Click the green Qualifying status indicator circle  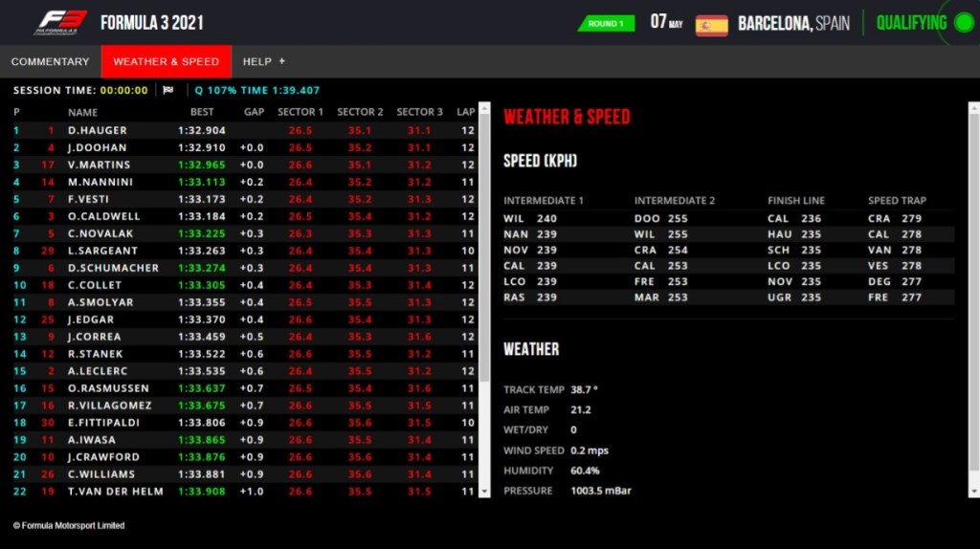(963, 23)
